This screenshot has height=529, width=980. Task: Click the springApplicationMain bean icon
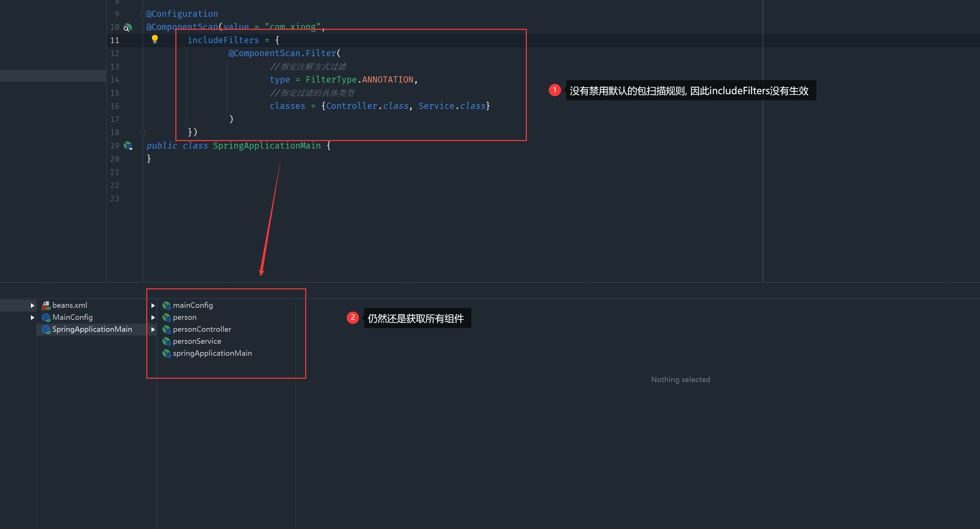pos(166,353)
